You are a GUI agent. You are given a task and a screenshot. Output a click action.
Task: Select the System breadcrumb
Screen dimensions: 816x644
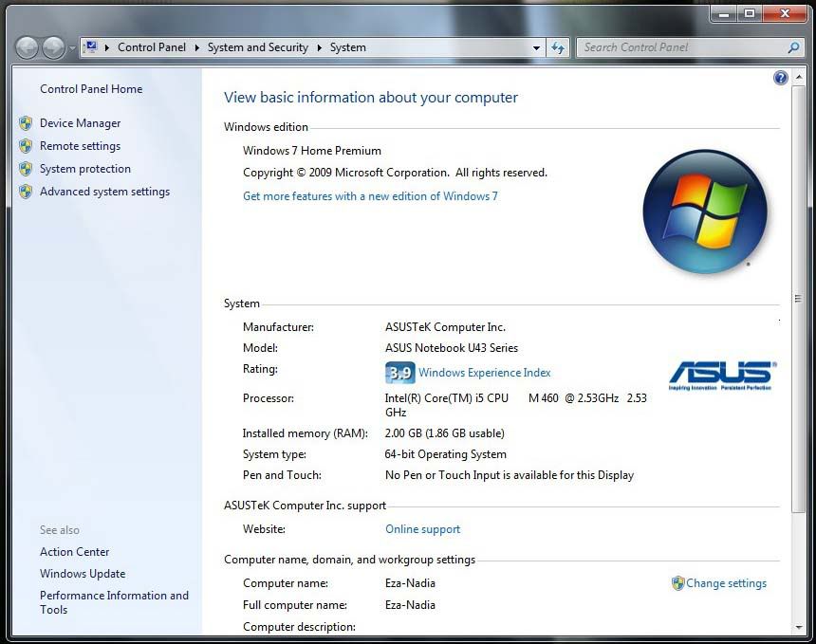click(x=347, y=47)
